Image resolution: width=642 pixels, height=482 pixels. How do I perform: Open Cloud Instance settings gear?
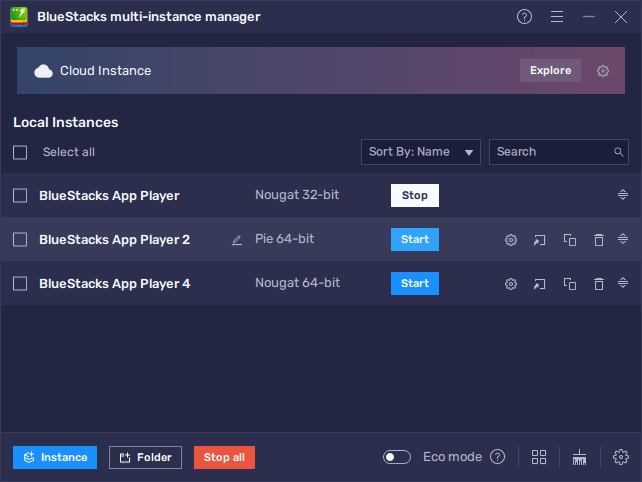tap(602, 71)
